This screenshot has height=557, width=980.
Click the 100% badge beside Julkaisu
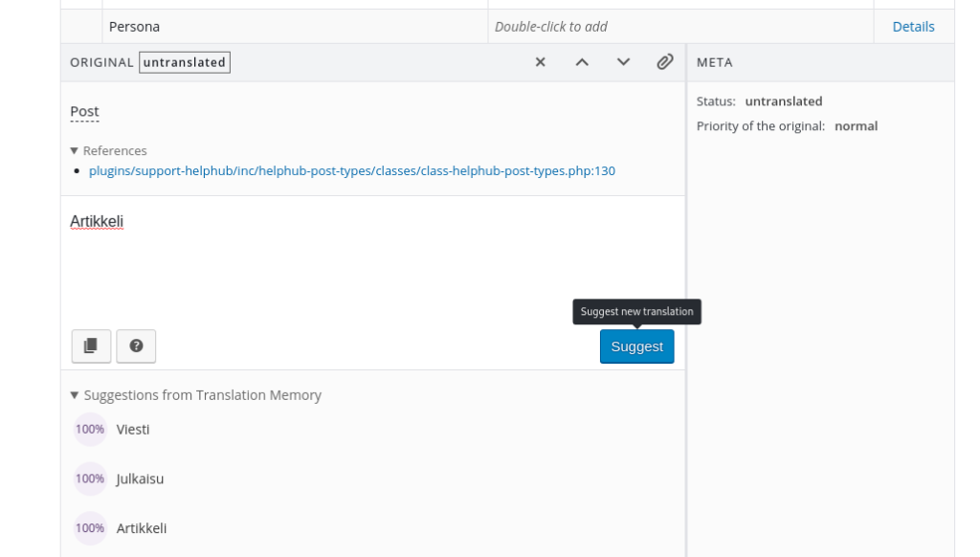90,479
